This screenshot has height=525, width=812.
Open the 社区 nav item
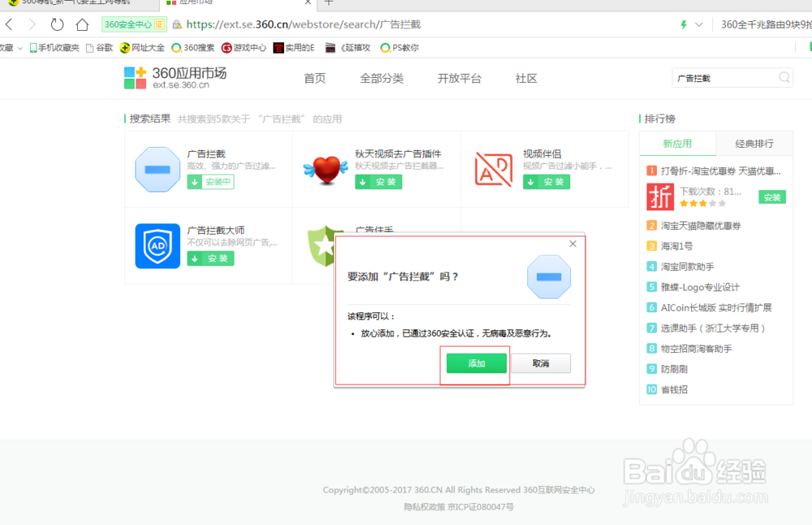coord(526,78)
